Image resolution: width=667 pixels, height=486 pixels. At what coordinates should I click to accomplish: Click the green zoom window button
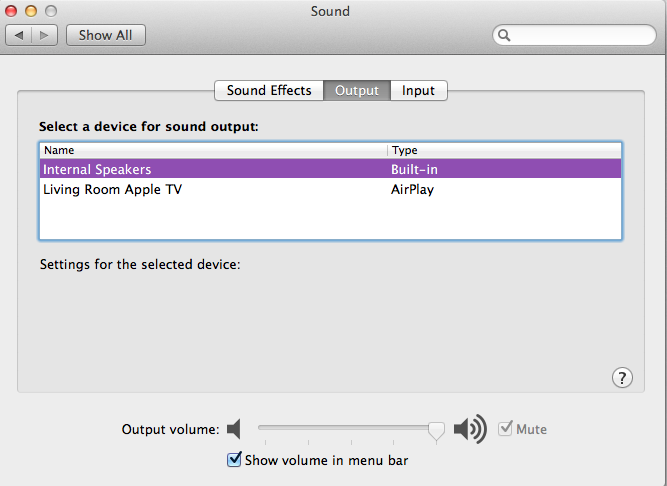click(x=50, y=11)
